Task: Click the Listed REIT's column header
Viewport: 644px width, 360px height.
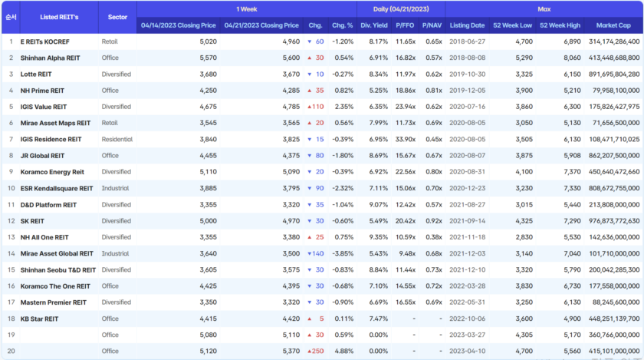Action: (59, 18)
